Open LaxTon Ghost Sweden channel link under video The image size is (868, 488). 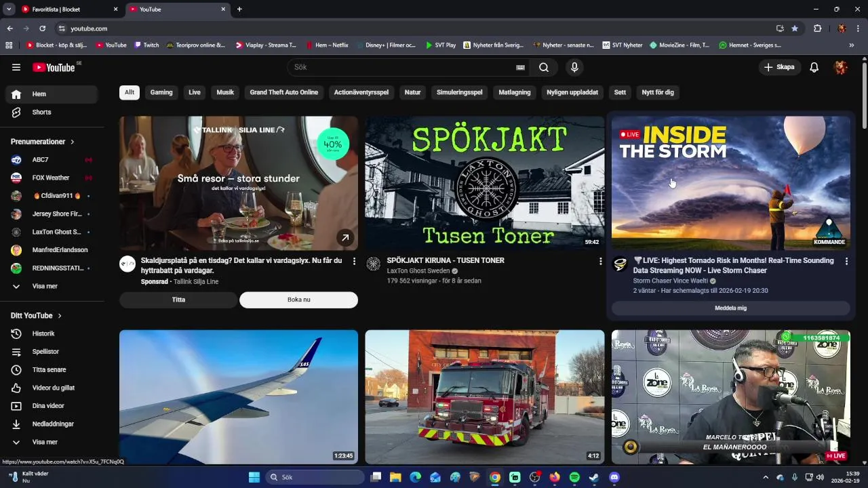click(x=418, y=270)
